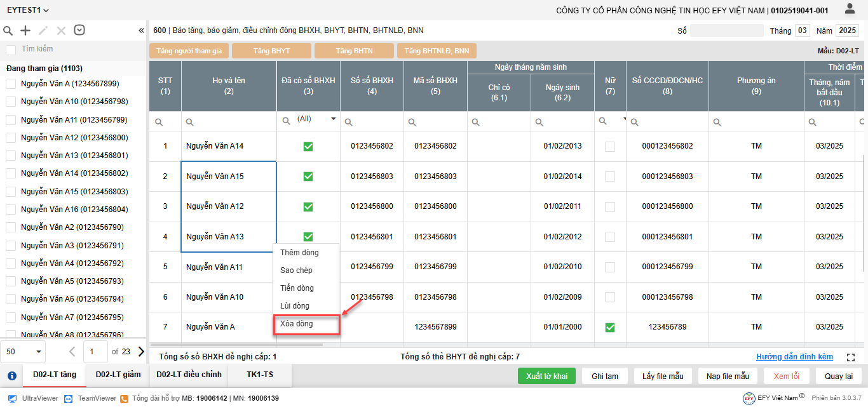Viewport: 868px width, 407px height.
Task: Click the plus icon to add employee
Action: pyautogui.click(x=25, y=30)
